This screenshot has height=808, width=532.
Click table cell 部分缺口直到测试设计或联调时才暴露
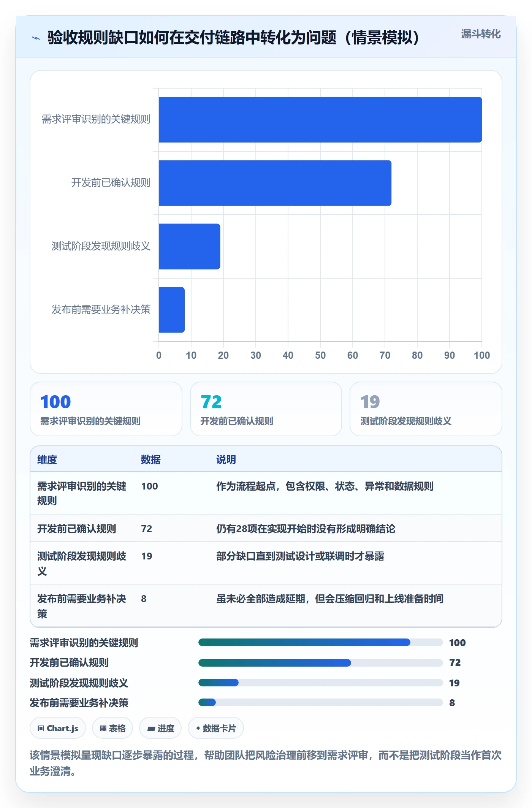click(300, 556)
